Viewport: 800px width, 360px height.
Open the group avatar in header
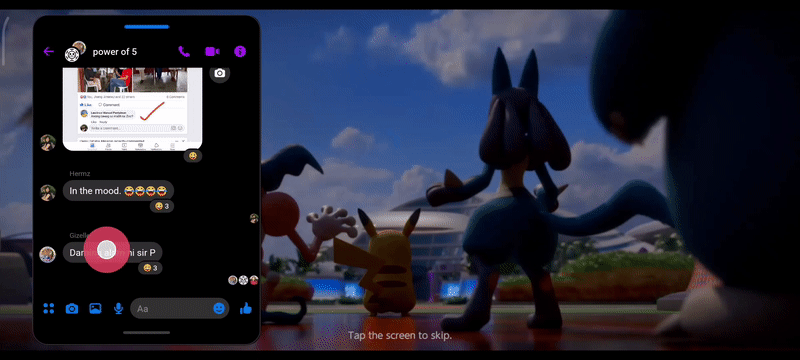point(74,51)
